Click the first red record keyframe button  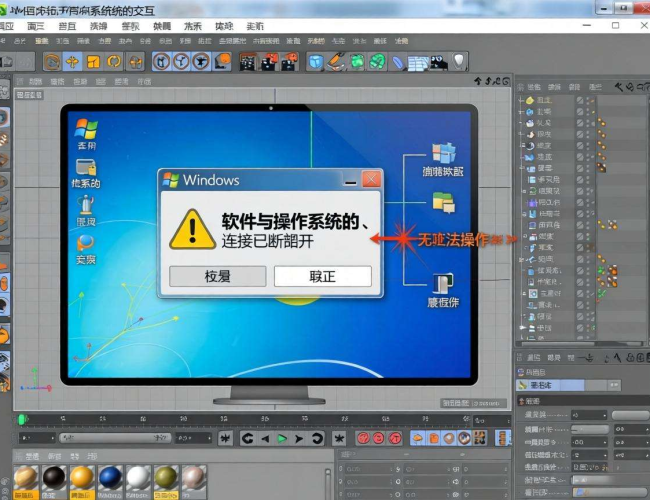(x=363, y=438)
